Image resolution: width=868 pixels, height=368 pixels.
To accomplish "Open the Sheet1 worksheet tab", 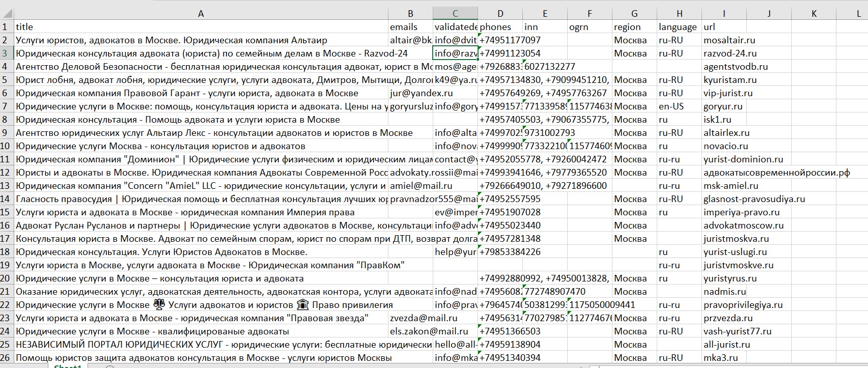I will (68, 366).
